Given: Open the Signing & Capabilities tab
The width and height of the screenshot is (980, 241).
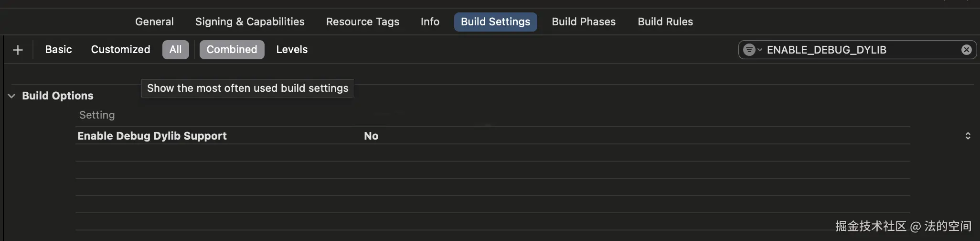Looking at the screenshot, I should [x=250, y=22].
